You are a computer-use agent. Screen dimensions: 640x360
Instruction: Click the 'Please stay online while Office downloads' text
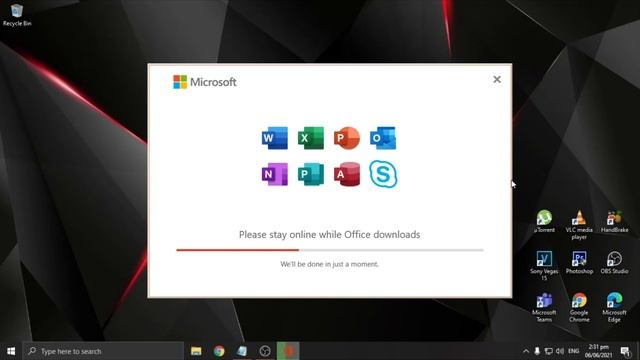[x=329, y=235]
